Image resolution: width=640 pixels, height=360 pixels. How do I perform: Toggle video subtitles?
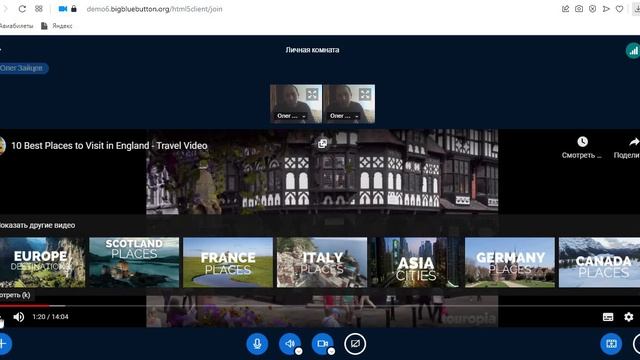608,317
